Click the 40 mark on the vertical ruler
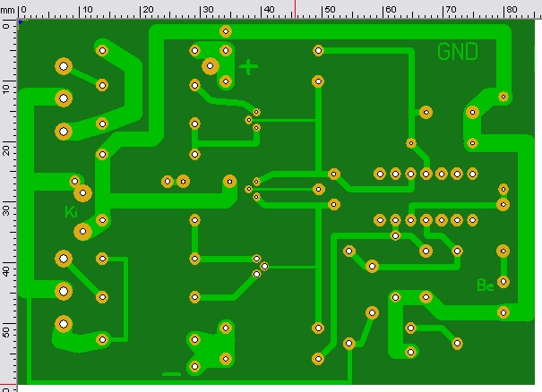 pos(6,271)
